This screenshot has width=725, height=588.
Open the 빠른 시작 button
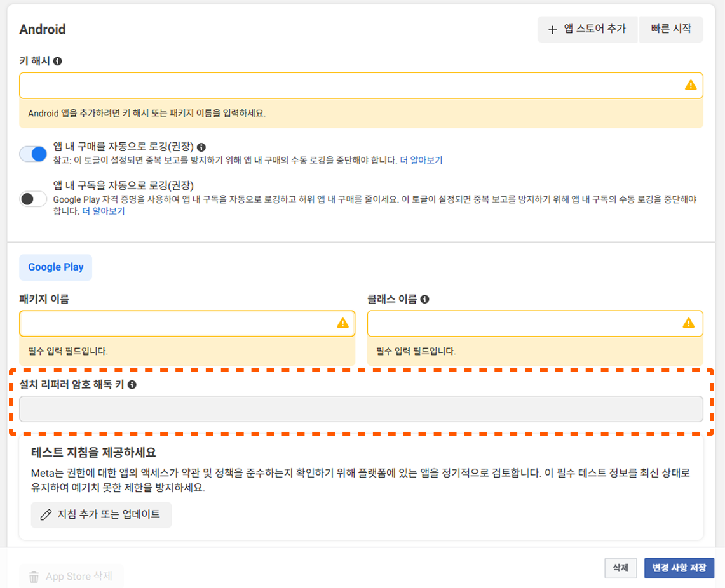tap(671, 29)
